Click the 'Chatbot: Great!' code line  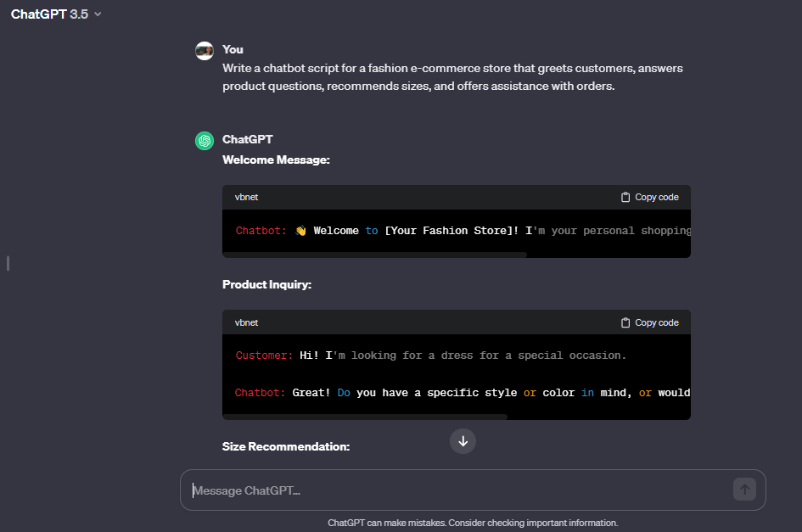coord(463,393)
